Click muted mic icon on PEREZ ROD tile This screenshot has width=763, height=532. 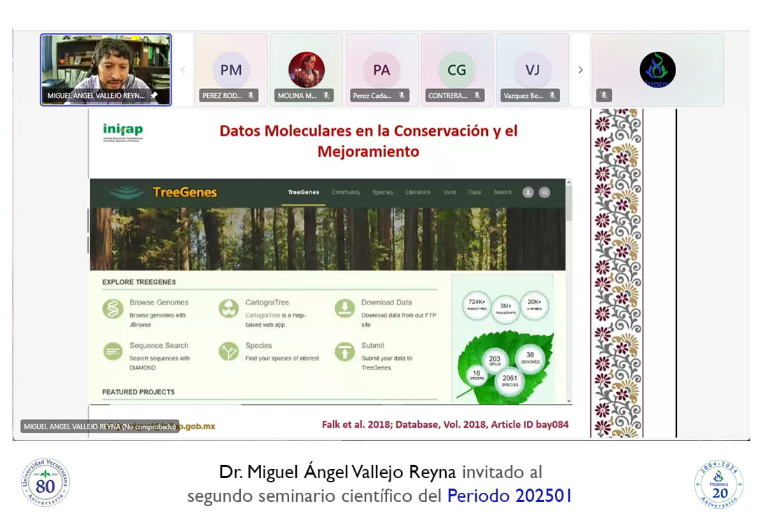251,96
